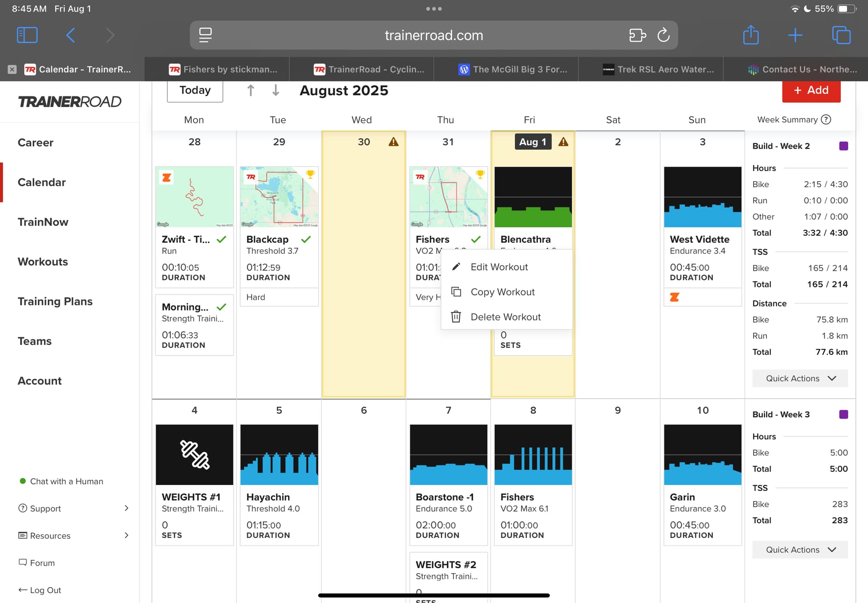Expand the Support submenu chevron
868x603 pixels.
(127, 508)
